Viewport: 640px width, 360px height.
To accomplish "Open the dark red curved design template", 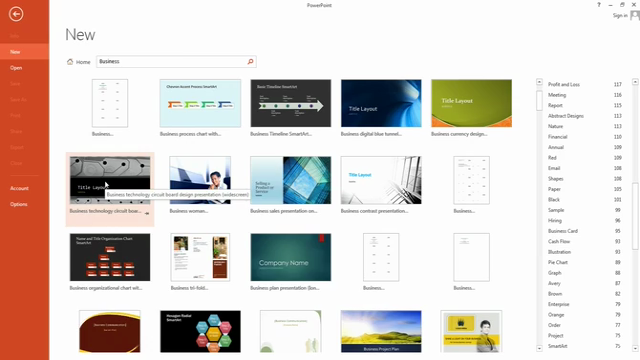I will [x=110, y=331].
